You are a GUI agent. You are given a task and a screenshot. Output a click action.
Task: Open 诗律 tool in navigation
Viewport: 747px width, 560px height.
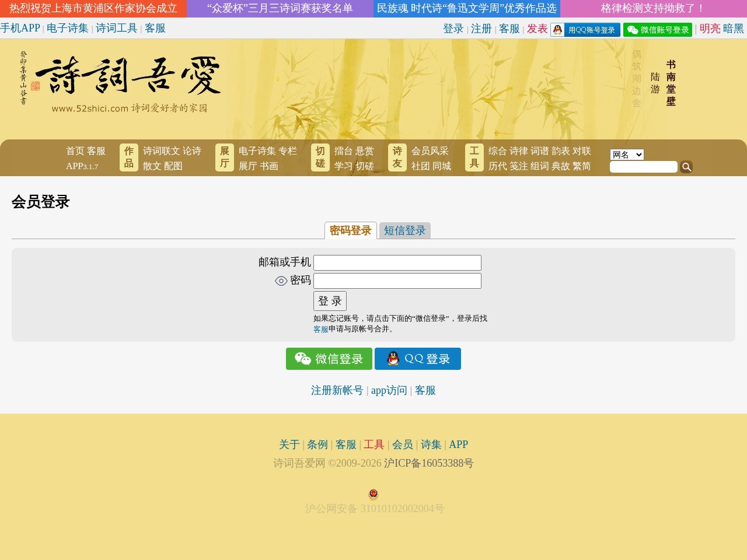click(519, 151)
